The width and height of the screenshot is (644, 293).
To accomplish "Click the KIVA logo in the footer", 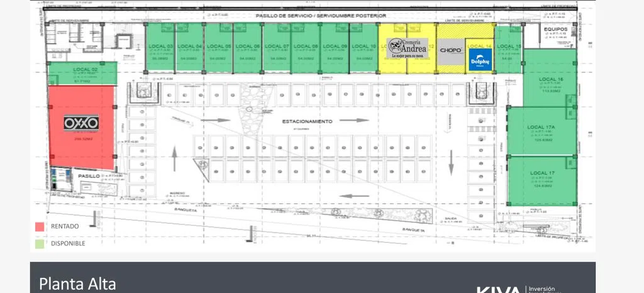I will tap(498, 290).
